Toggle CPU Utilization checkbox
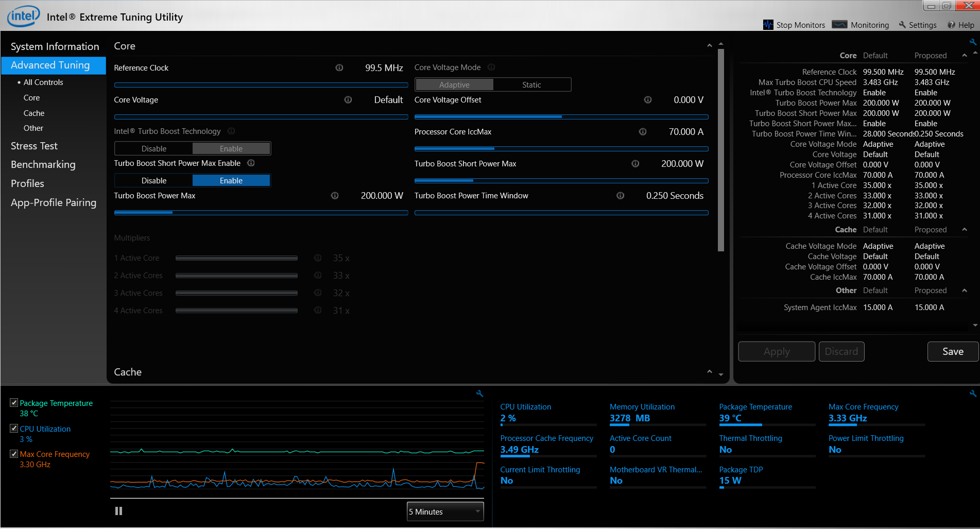 [x=14, y=428]
